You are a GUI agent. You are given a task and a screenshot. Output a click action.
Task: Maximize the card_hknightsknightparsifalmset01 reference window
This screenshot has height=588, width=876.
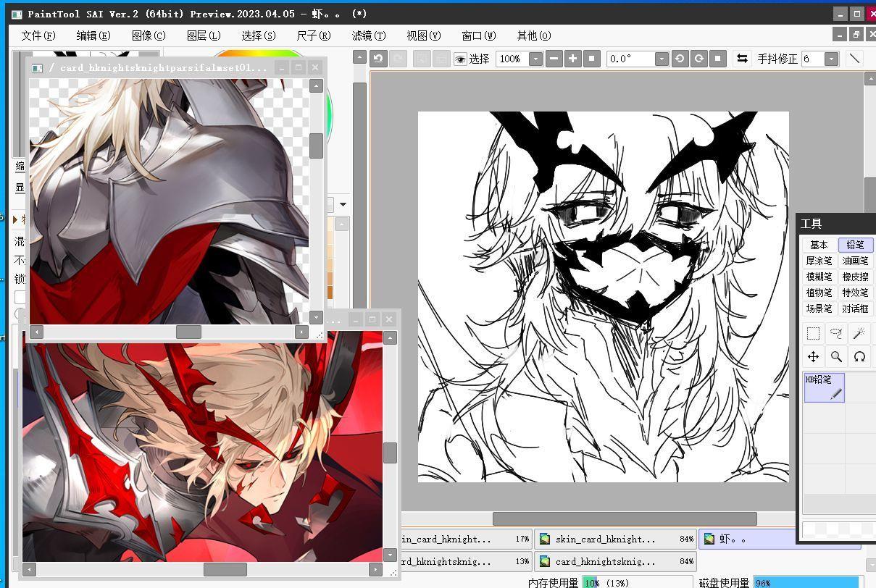299,67
